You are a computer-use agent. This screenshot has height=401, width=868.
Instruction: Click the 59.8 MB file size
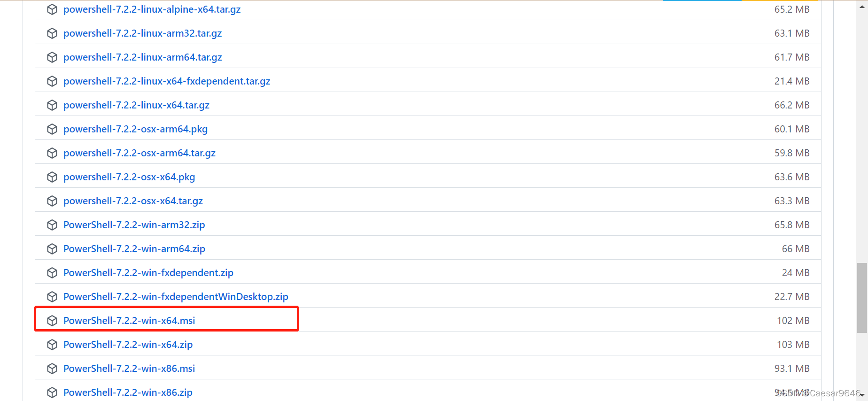pyautogui.click(x=792, y=153)
